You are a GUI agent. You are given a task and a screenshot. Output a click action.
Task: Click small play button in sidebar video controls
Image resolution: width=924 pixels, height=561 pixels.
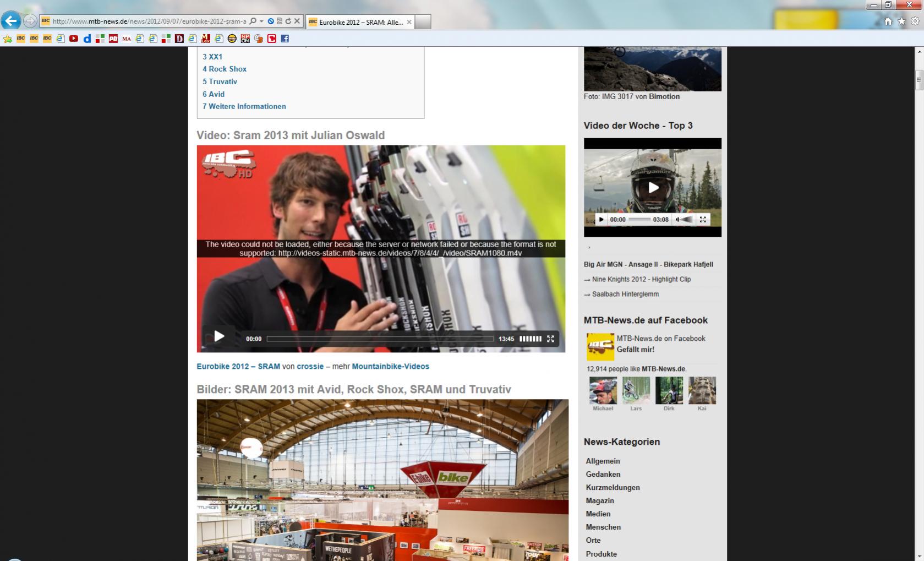601,219
